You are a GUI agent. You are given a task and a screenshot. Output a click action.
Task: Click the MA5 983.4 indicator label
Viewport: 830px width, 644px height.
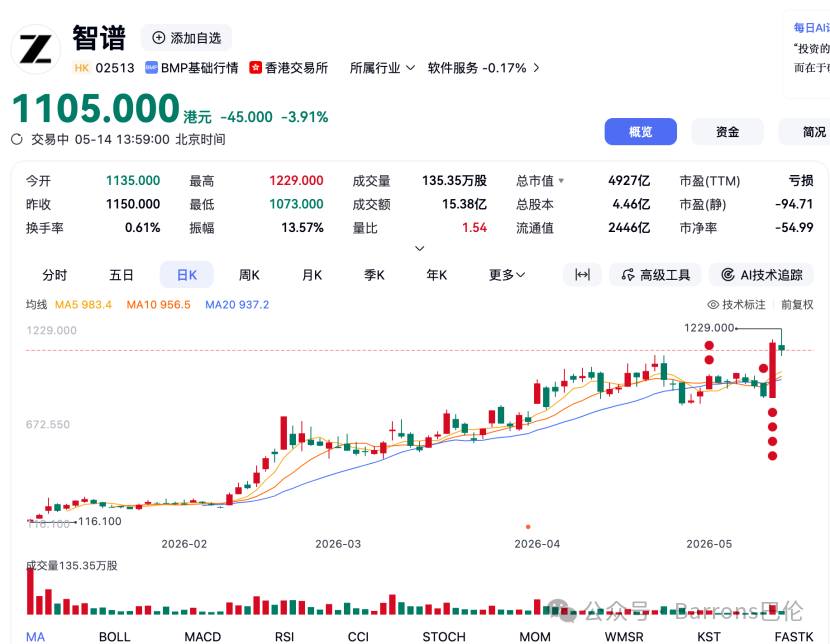click(x=83, y=305)
